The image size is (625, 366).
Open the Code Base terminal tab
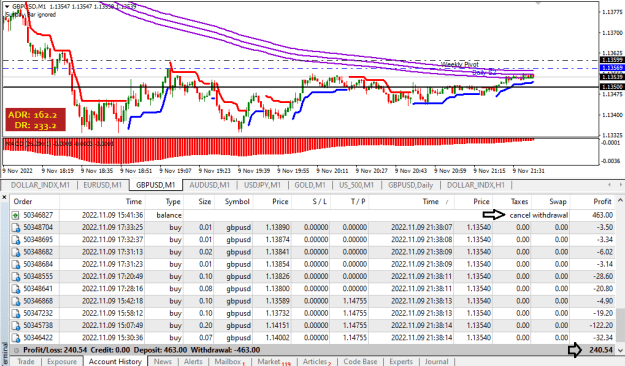pyautogui.click(x=360, y=361)
